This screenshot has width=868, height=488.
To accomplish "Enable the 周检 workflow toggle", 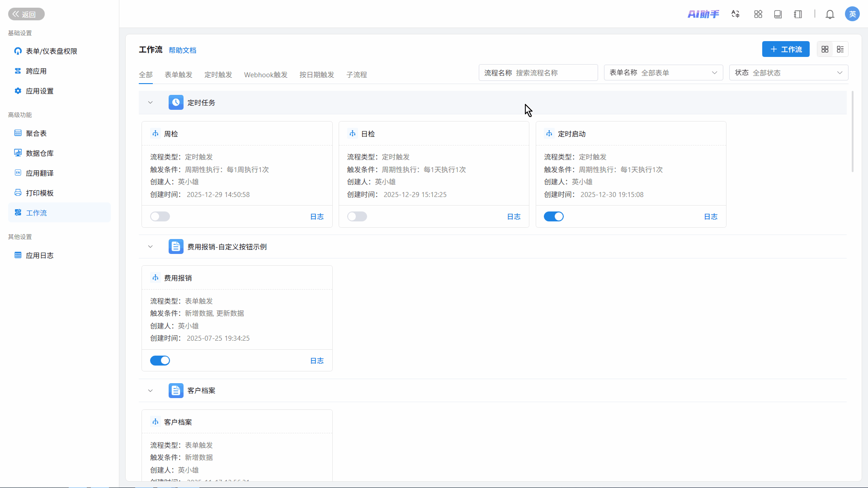I will [160, 216].
